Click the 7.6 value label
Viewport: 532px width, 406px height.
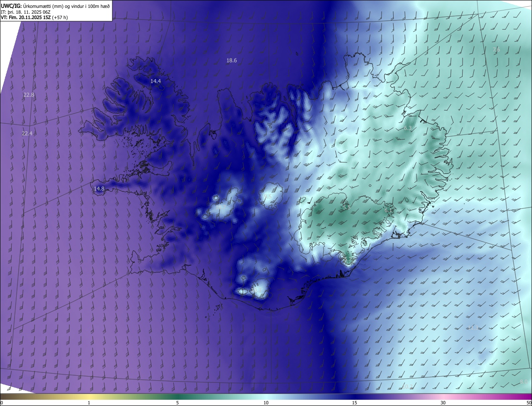496,50
